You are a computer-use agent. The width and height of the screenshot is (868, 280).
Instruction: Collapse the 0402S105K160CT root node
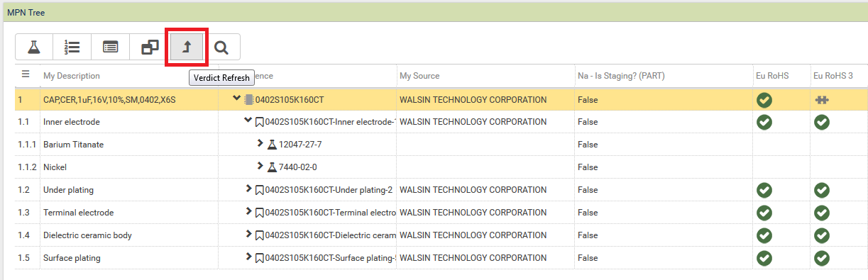tap(237, 99)
